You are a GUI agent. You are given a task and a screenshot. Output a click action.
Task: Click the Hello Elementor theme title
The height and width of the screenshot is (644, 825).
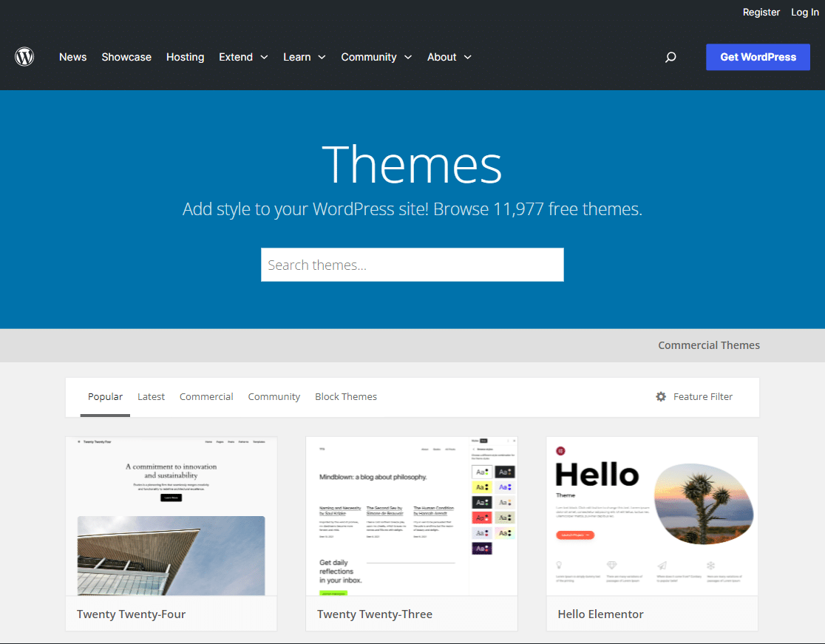click(600, 614)
